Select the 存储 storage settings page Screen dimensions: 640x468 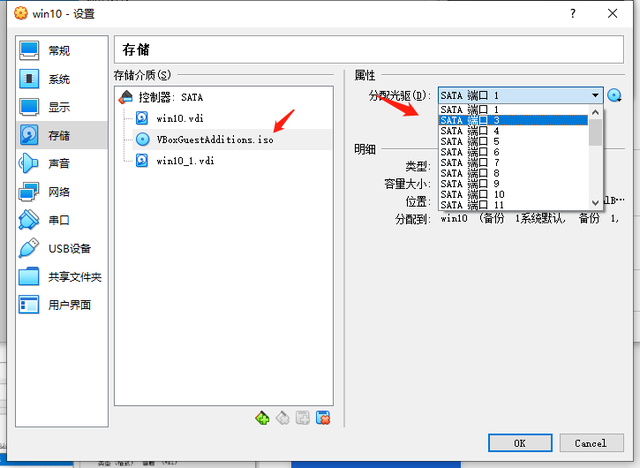click(61, 135)
